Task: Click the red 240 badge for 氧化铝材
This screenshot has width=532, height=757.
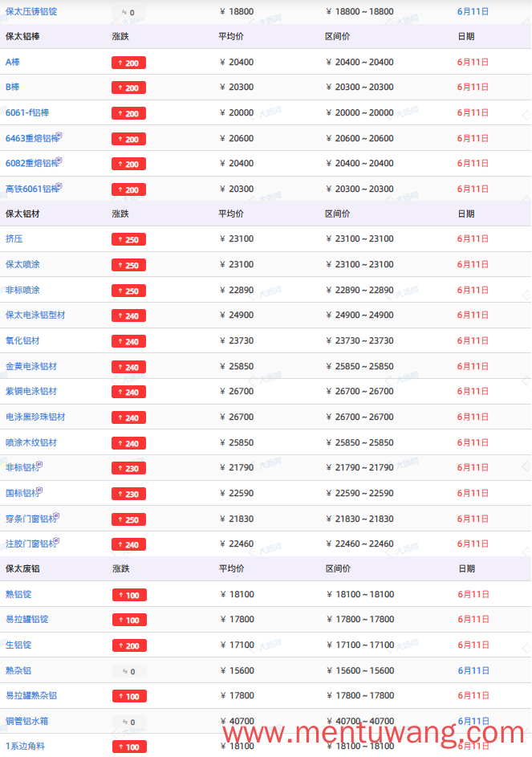Action: pyautogui.click(x=129, y=342)
